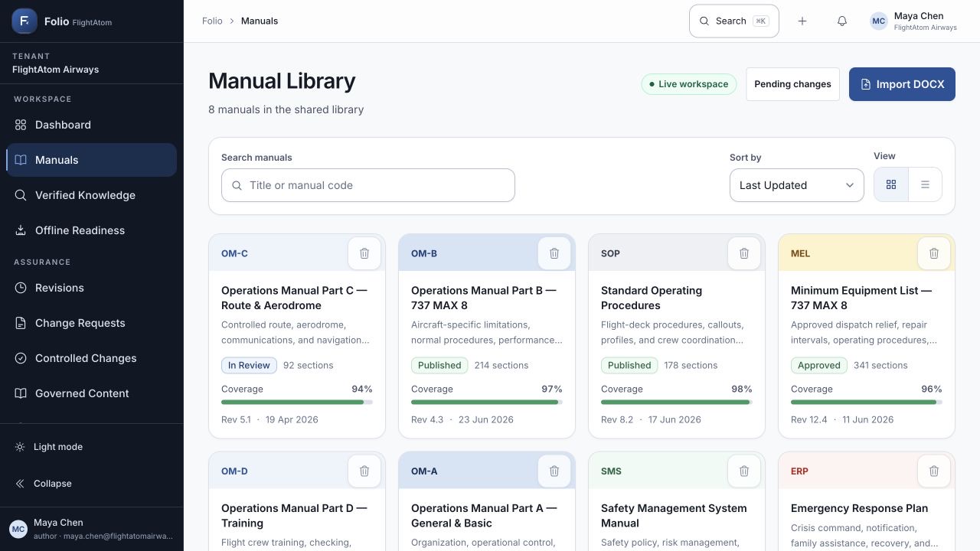The height and width of the screenshot is (551, 980).
Task: Click the MEL code label
Action: point(800,253)
